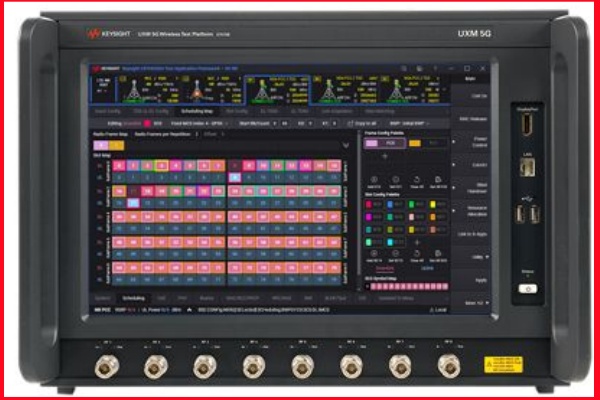Open the Scheduling Map tab
Image resolution: width=600 pixels, height=400 pixels.
pyautogui.click(x=197, y=111)
